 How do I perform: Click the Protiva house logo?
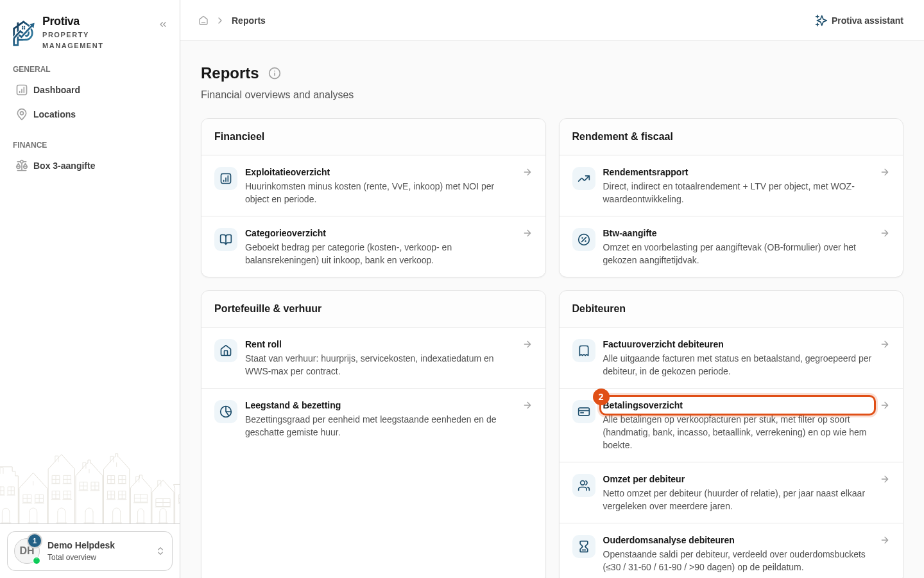(24, 33)
